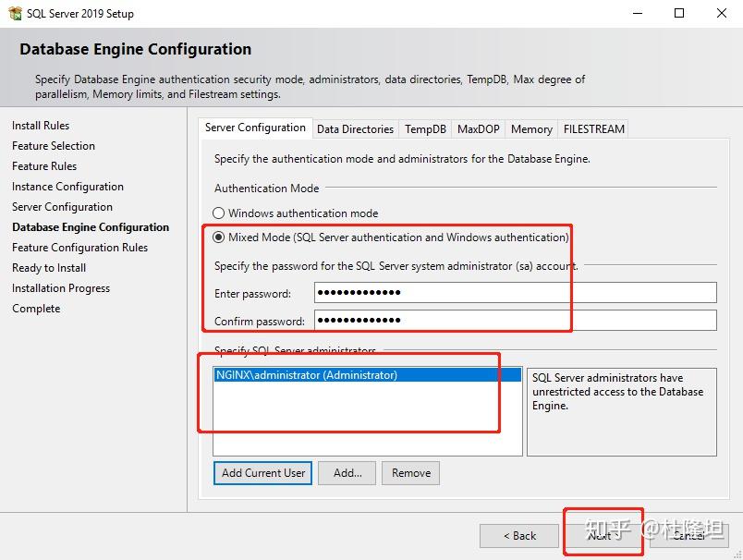Switch to the FILESTREAM tab
The image size is (743, 560).
[592, 128]
